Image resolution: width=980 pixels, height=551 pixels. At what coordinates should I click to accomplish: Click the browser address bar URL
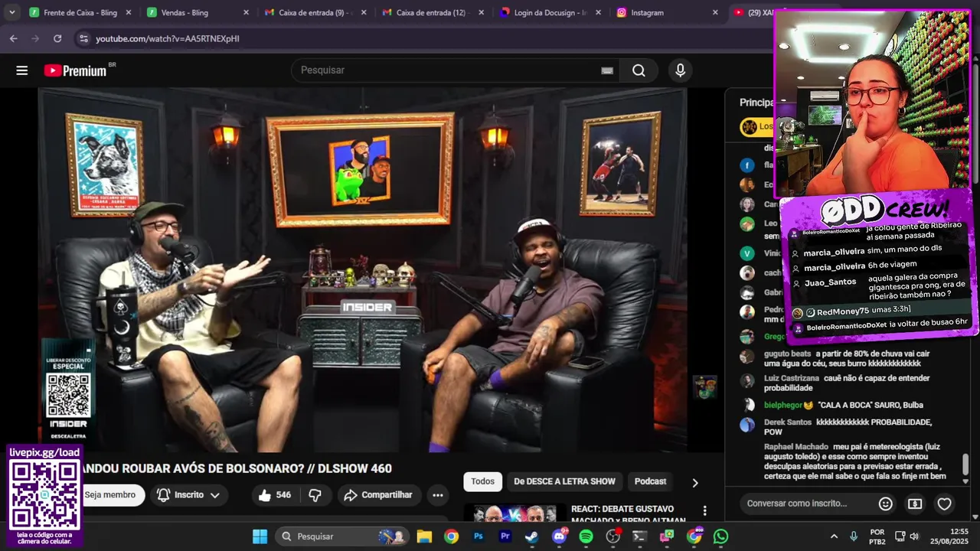[168, 38]
